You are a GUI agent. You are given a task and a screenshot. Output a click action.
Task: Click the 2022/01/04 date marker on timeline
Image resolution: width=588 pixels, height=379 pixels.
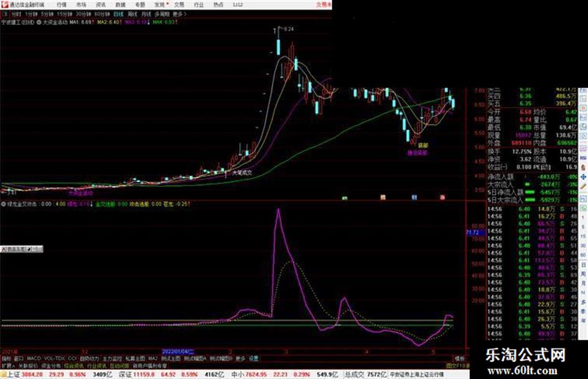(178, 352)
